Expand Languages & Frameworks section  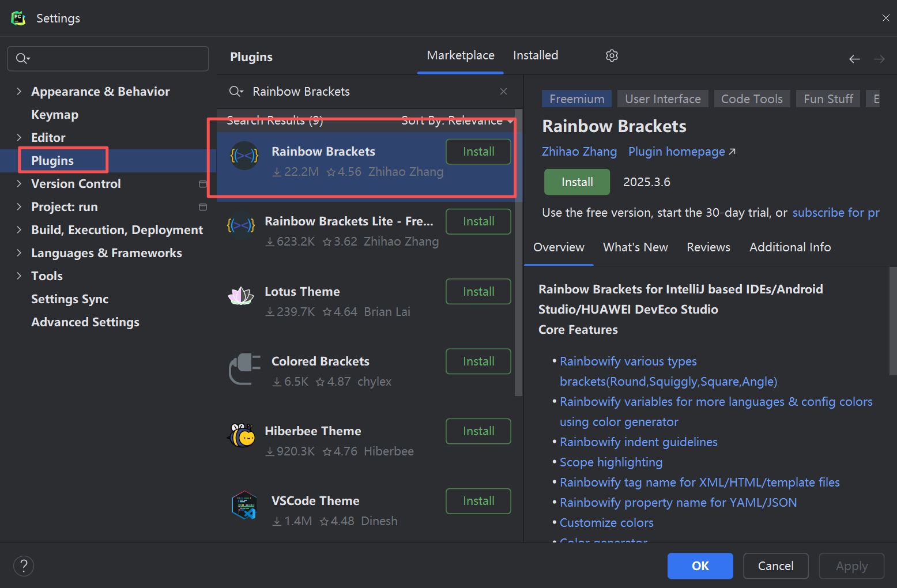coord(19,252)
